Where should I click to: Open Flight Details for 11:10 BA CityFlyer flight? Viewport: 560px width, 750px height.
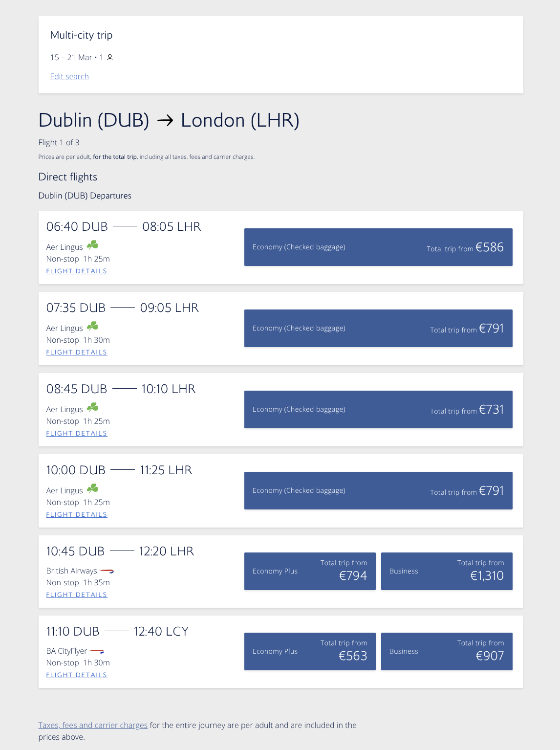click(77, 675)
